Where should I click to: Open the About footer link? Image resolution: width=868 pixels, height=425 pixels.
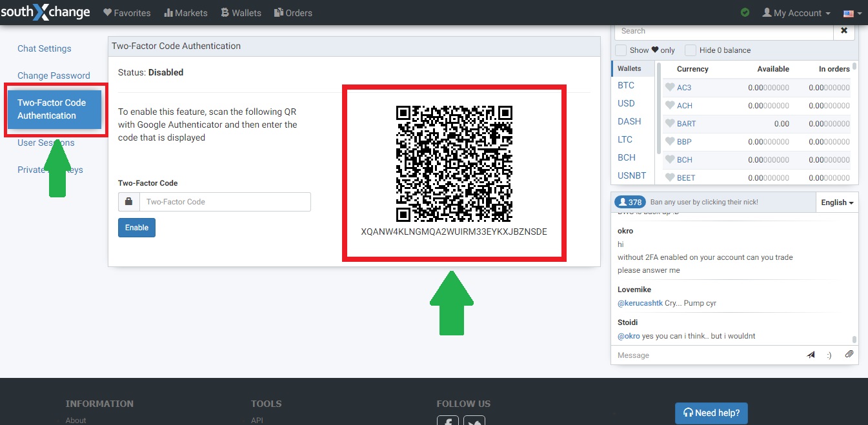76,420
